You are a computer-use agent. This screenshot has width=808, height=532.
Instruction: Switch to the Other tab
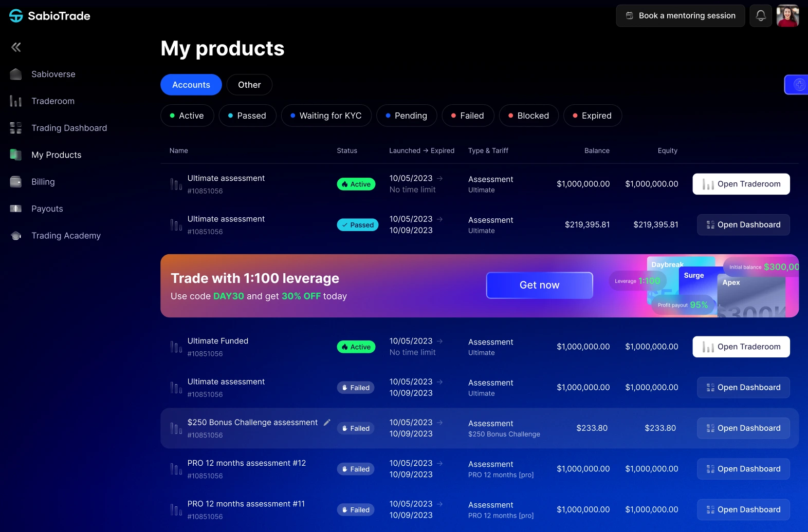point(249,85)
